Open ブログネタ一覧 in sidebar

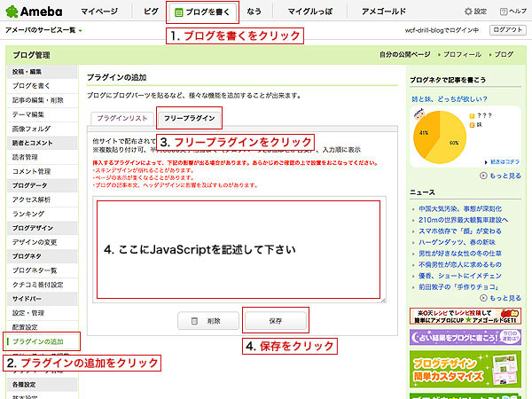(x=35, y=270)
